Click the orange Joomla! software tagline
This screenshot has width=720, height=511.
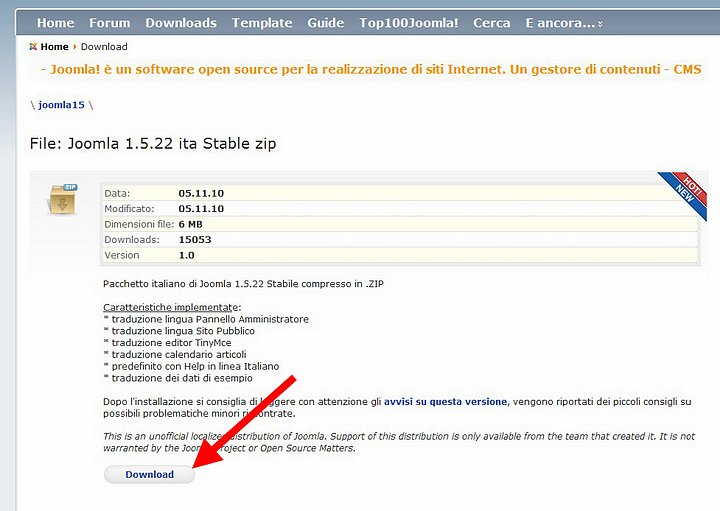point(371,70)
